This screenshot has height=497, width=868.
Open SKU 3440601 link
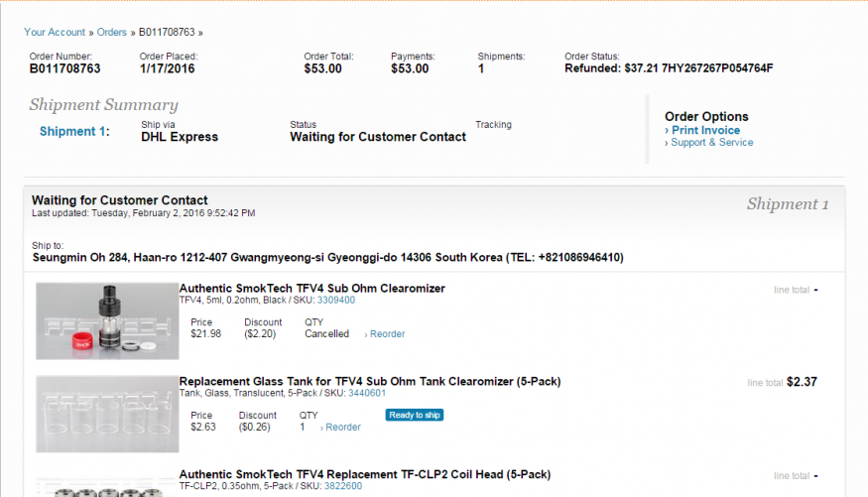pos(366,393)
